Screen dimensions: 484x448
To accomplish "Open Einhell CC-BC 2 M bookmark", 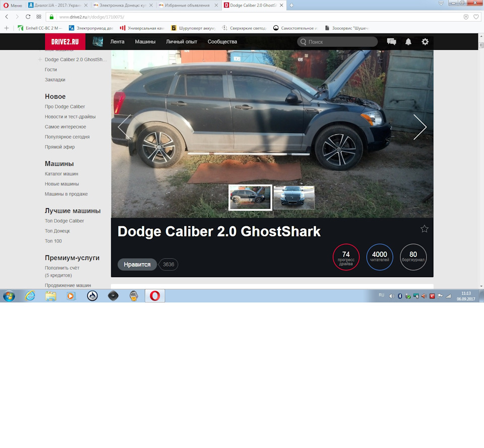I will click(x=39, y=28).
